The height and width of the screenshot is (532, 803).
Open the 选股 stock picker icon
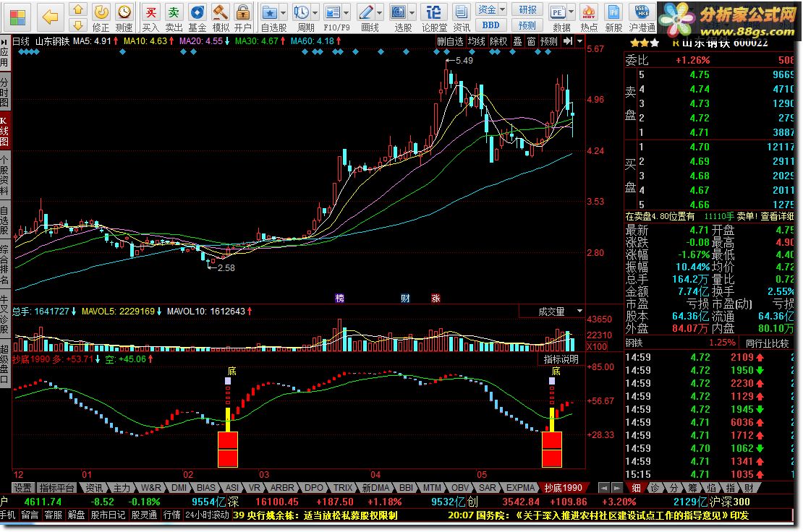click(x=399, y=18)
